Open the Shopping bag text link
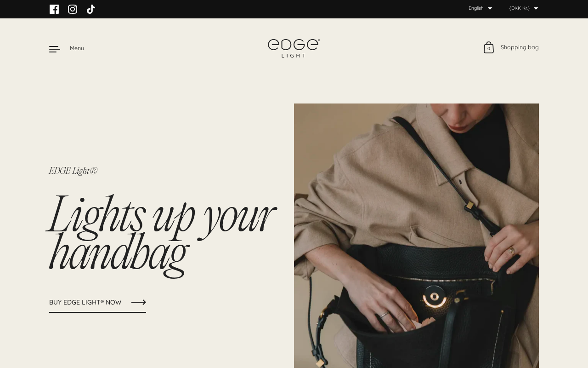The height and width of the screenshot is (368, 588). click(520, 47)
